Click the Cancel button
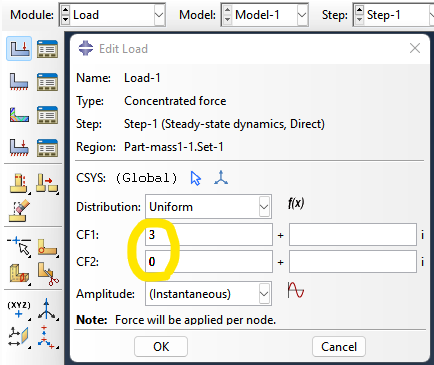Image resolution: width=434 pixels, height=365 pixels. 339,347
